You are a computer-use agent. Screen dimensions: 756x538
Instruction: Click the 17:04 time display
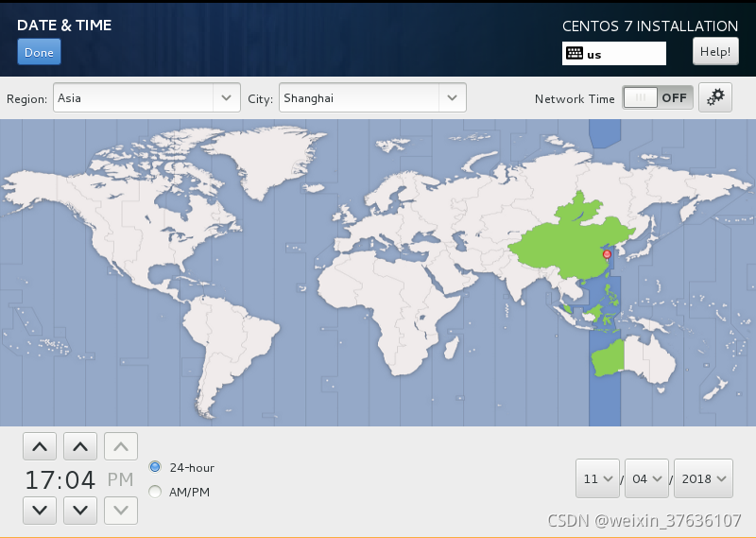[60, 479]
